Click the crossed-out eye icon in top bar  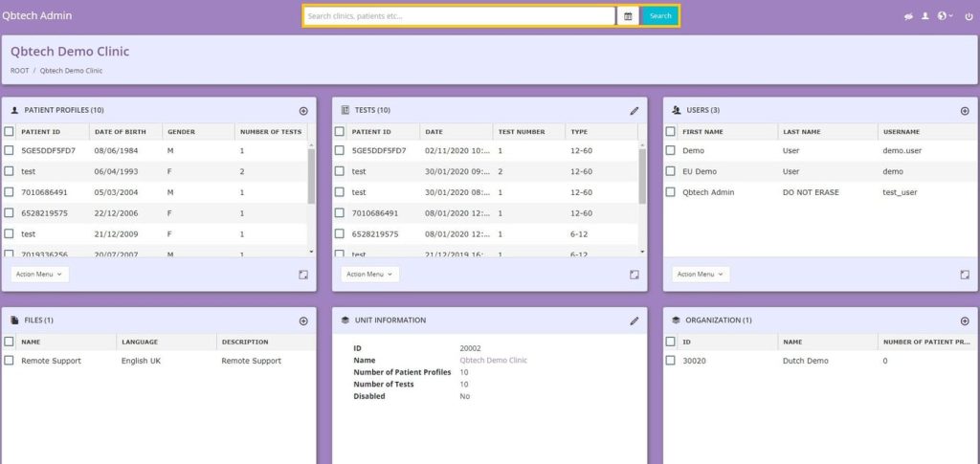(909, 16)
